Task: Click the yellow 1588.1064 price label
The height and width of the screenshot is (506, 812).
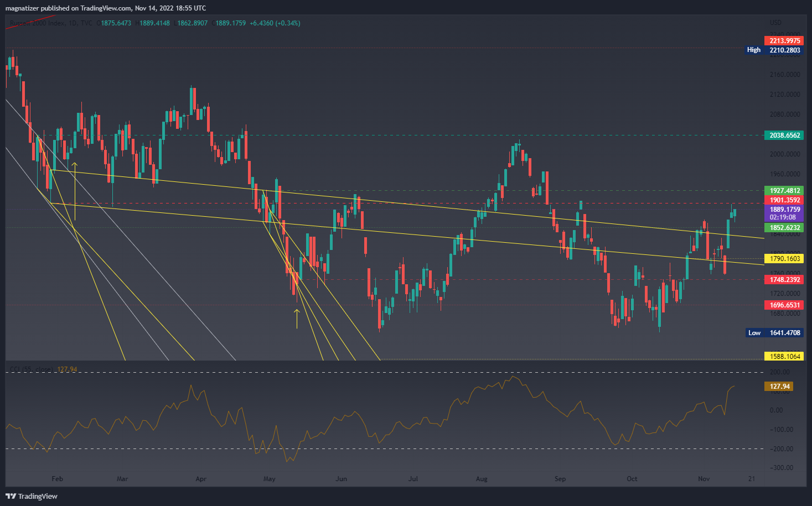Action: [784, 357]
